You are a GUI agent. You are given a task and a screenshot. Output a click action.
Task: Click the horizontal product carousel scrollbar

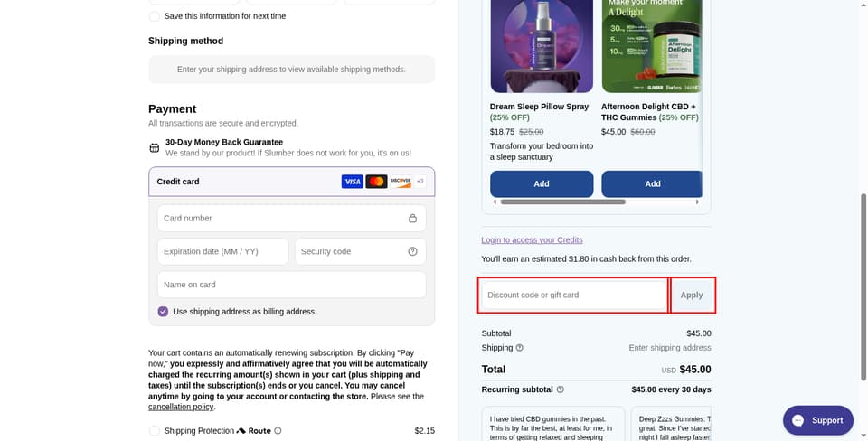point(563,202)
